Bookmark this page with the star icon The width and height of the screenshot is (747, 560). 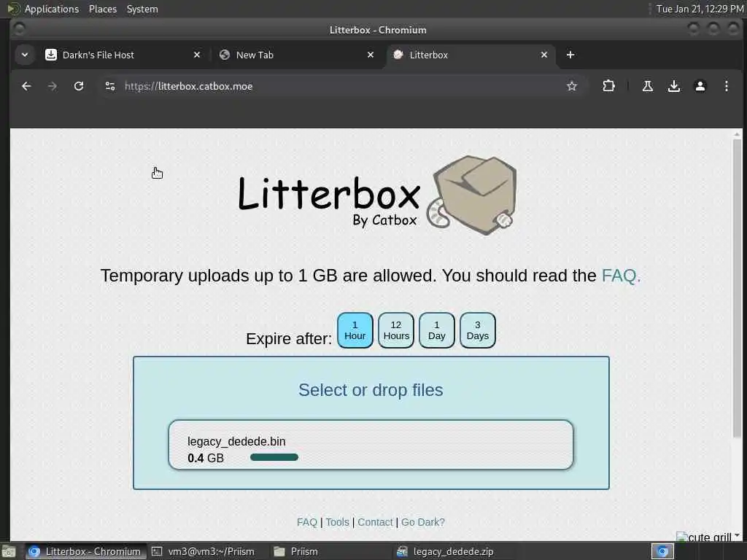[572, 86]
